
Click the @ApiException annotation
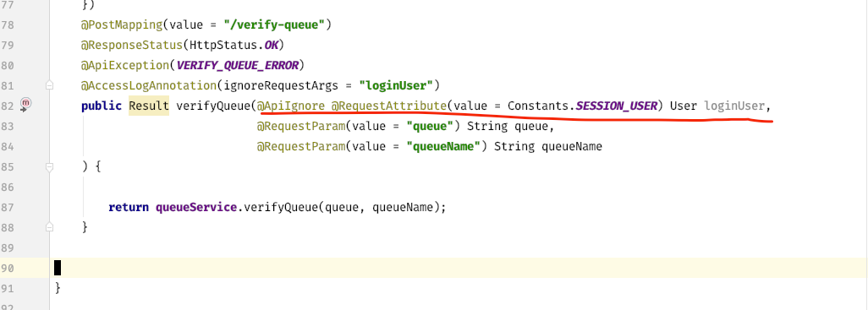124,65
